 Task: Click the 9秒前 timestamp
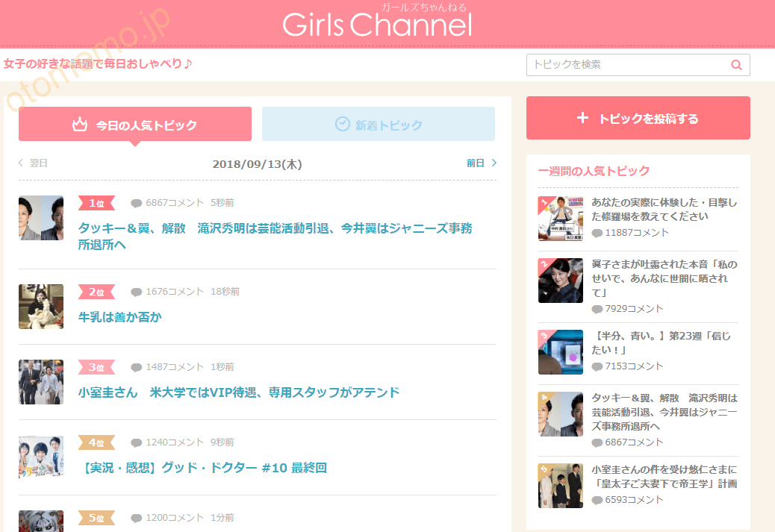(x=222, y=442)
